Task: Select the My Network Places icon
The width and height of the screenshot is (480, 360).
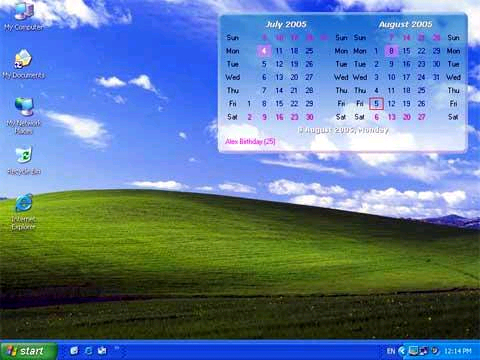Action: (24, 116)
